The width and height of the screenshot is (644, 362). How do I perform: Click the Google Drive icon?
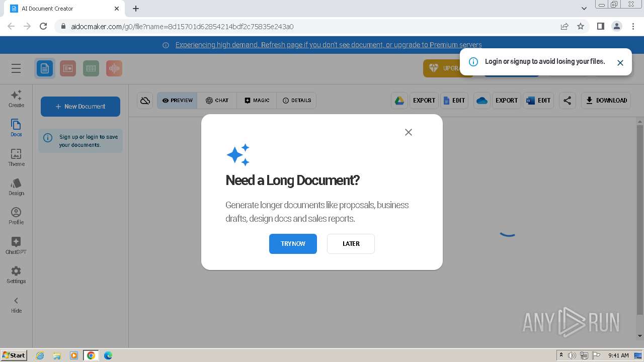click(399, 101)
